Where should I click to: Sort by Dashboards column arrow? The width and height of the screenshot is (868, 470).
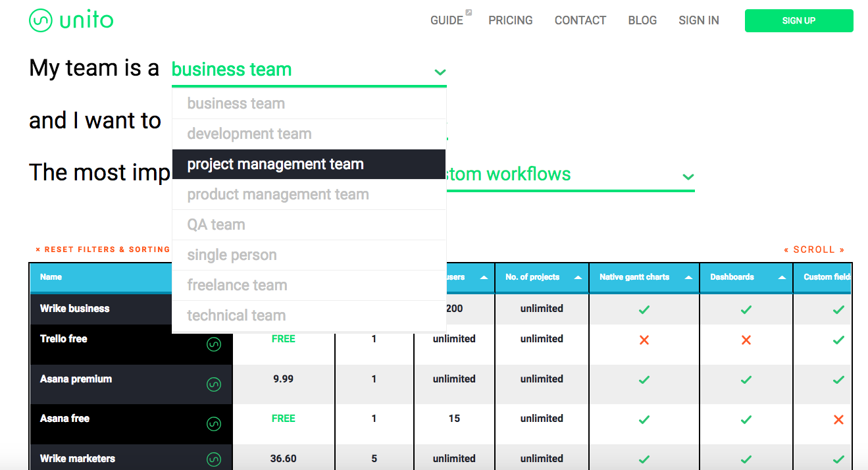click(782, 278)
